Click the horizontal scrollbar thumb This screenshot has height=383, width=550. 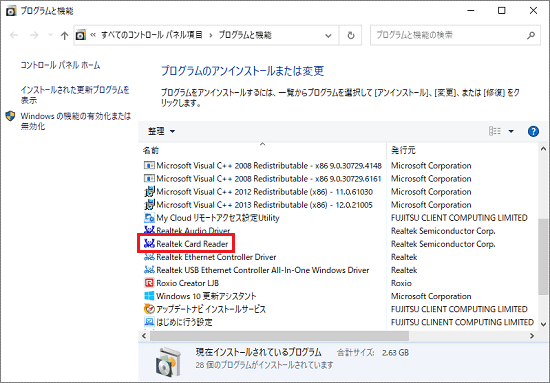280,336
